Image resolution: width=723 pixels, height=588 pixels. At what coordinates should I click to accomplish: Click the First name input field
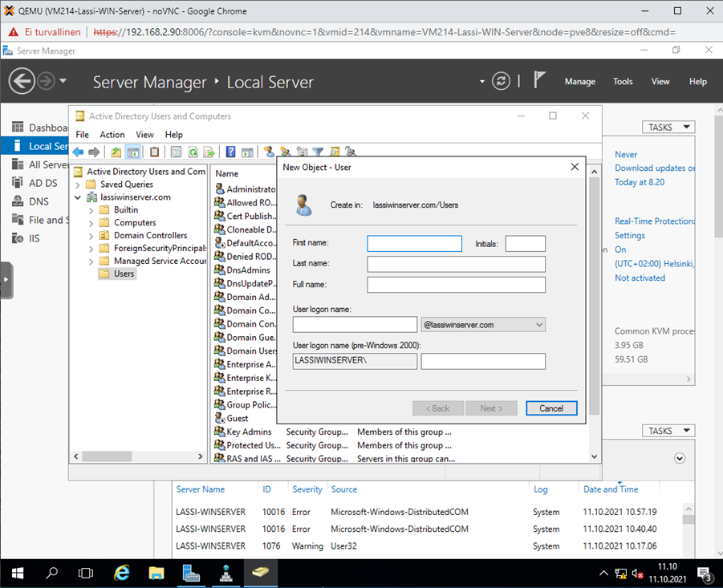coord(414,244)
